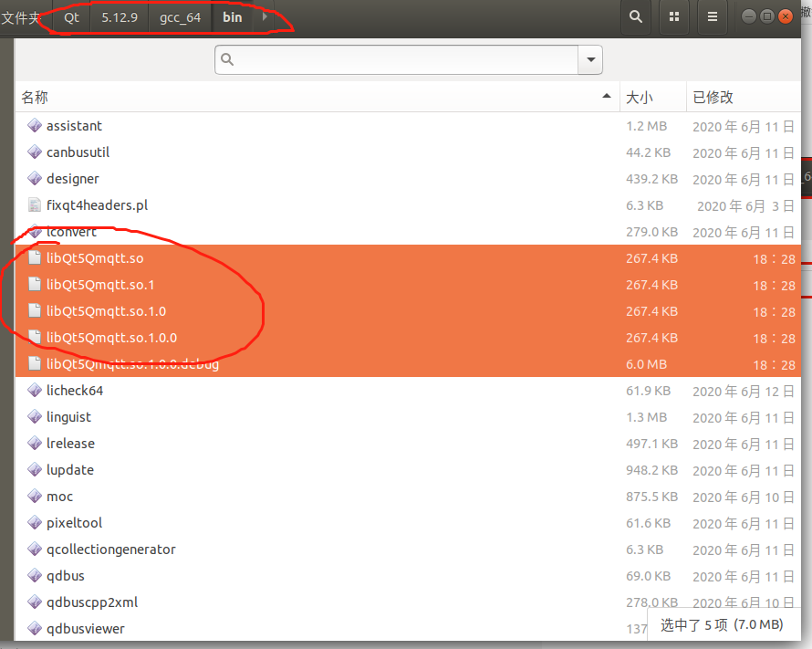Open the gcc_64 folder via breadcrumb
The image size is (812, 649).
pyautogui.click(x=180, y=16)
